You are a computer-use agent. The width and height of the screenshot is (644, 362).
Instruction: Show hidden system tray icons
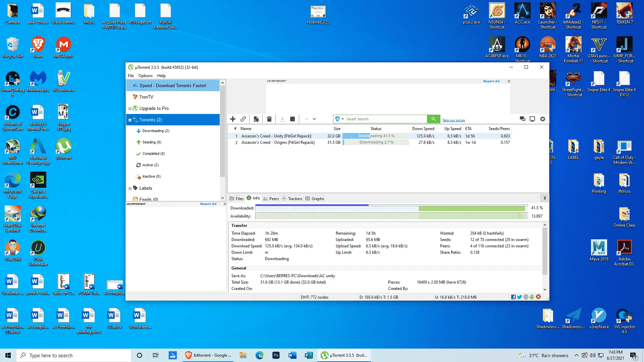(576, 355)
